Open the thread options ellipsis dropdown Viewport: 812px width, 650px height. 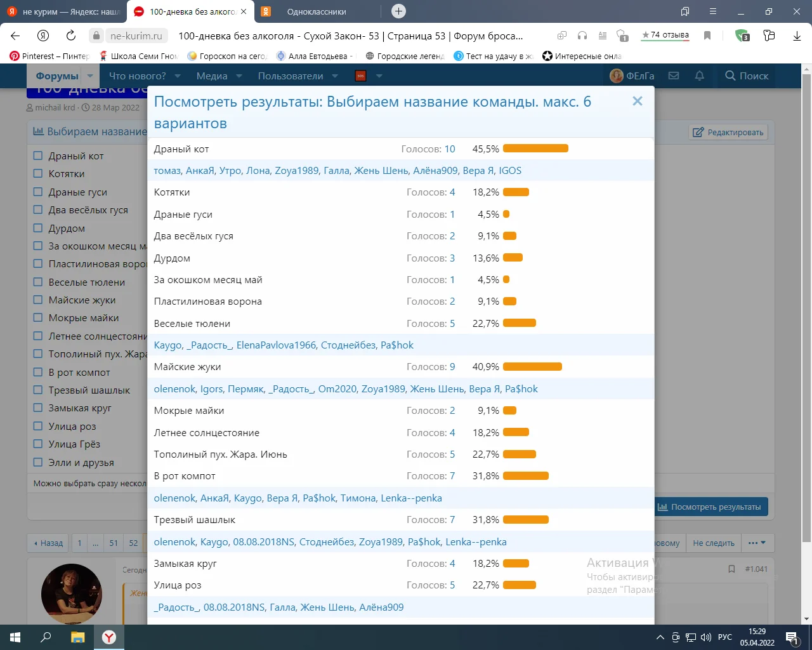pos(757,543)
